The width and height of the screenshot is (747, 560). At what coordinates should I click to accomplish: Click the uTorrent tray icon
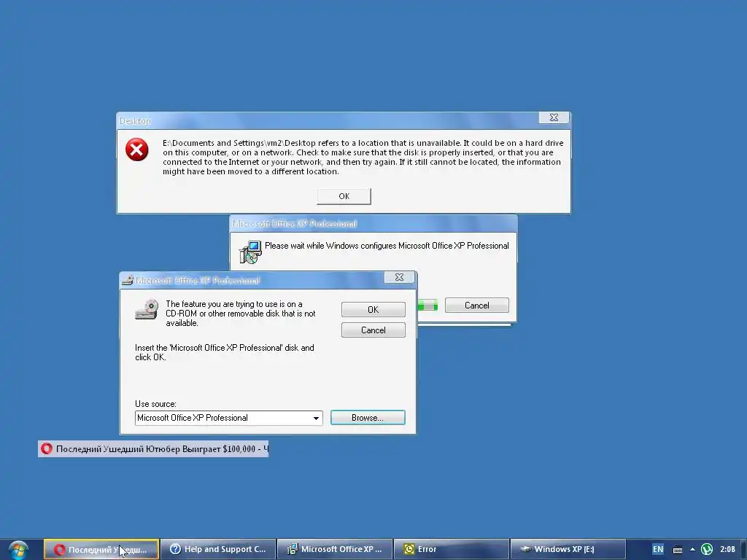(x=707, y=550)
